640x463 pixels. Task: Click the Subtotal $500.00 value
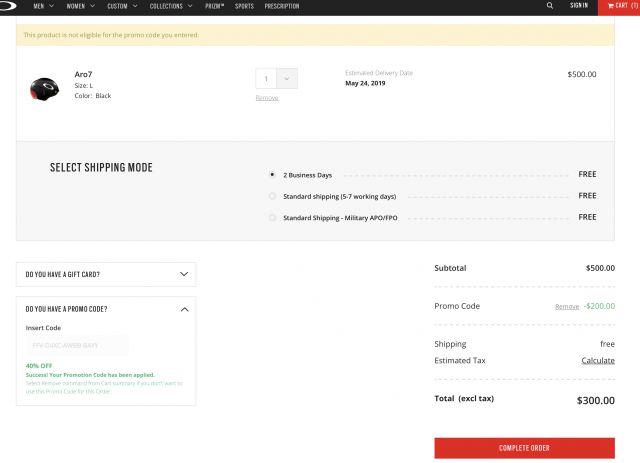pyautogui.click(x=600, y=268)
